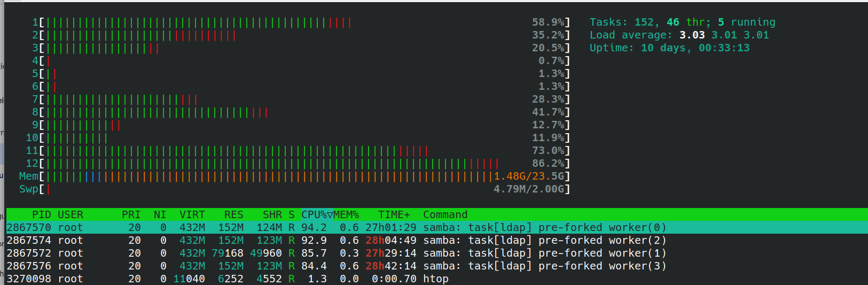The height and width of the screenshot is (285, 868).
Task: Click the Uptime display line
Action: [669, 48]
